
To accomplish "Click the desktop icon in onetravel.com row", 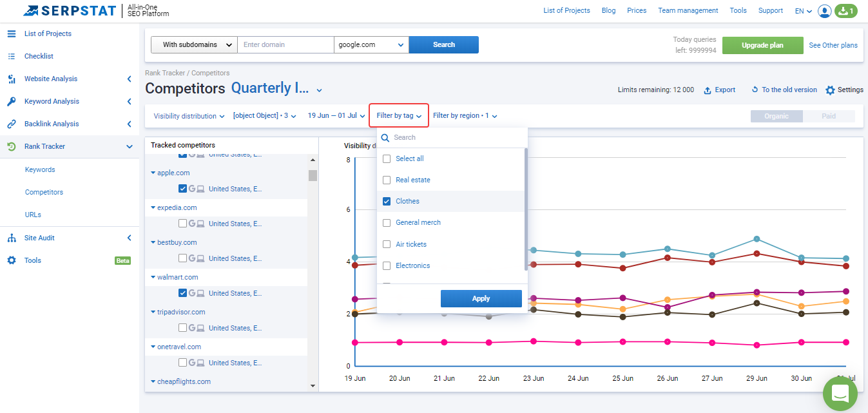I will click(200, 363).
